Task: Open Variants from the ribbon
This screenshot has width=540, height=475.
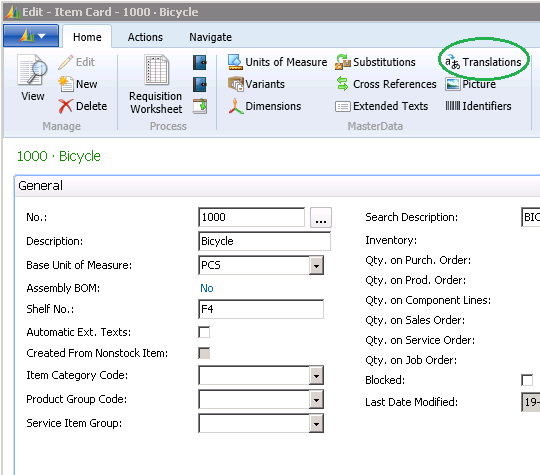Action: click(236, 84)
